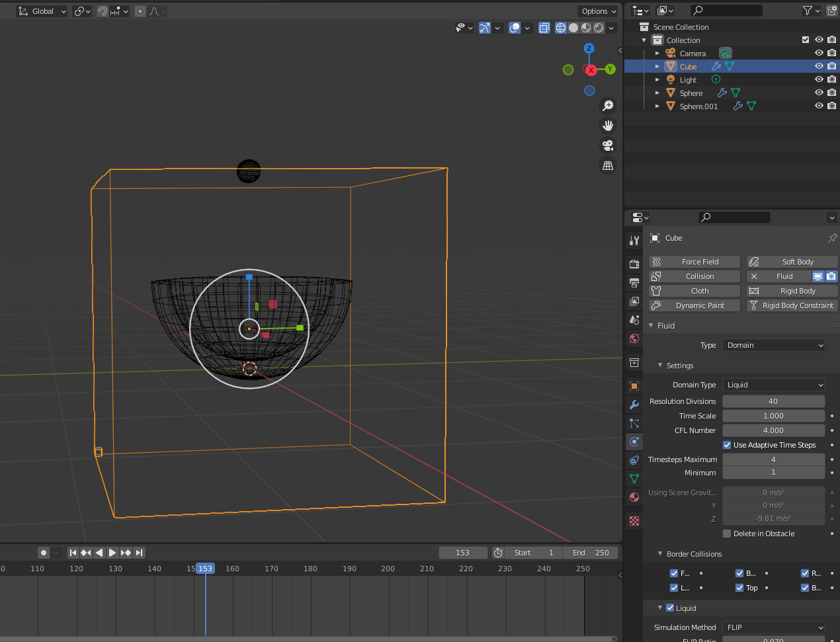Toggle X-ray mode in viewport header
This screenshot has height=642, width=840.
(x=544, y=28)
